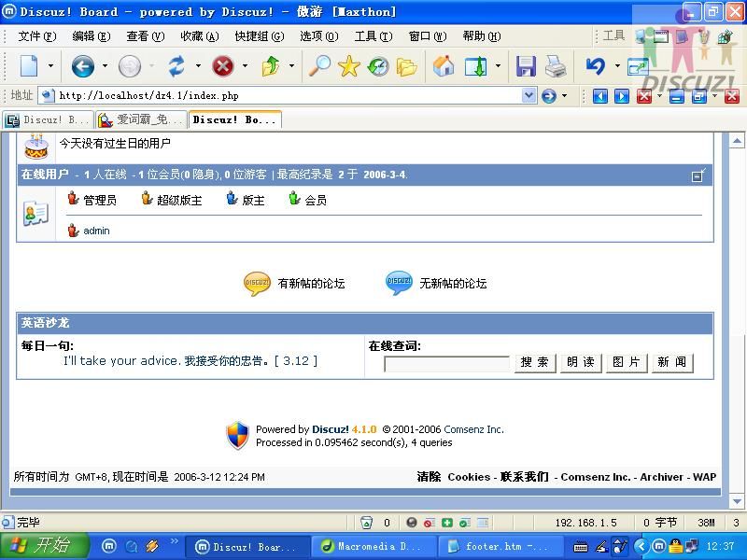Open the 查看(V) menu
The image size is (747, 560).
click(x=146, y=36)
